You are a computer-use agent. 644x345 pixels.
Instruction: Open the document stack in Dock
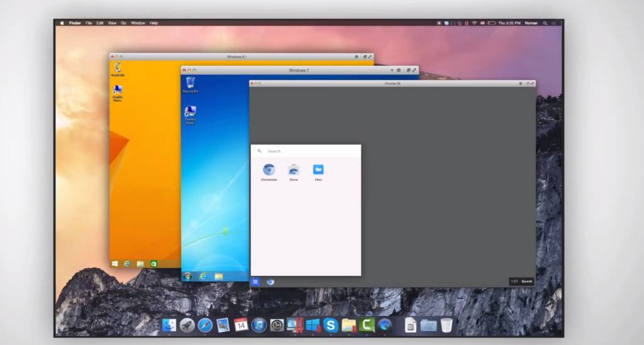pos(410,325)
